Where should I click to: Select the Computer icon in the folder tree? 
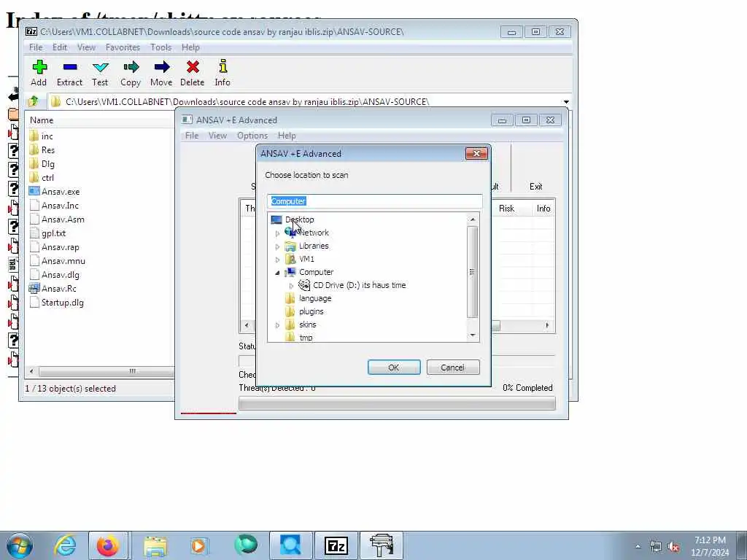coord(290,272)
